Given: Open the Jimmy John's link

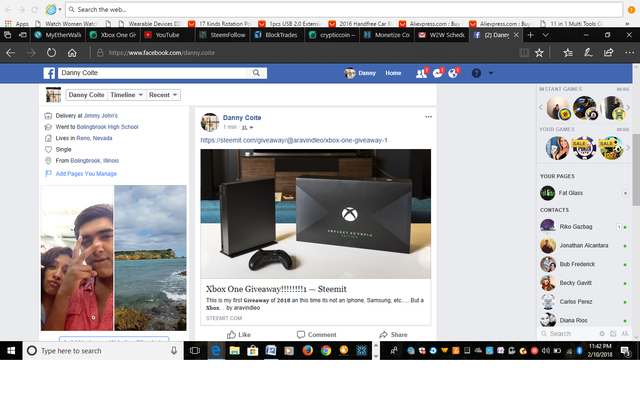Looking at the screenshot, I should click(100, 115).
